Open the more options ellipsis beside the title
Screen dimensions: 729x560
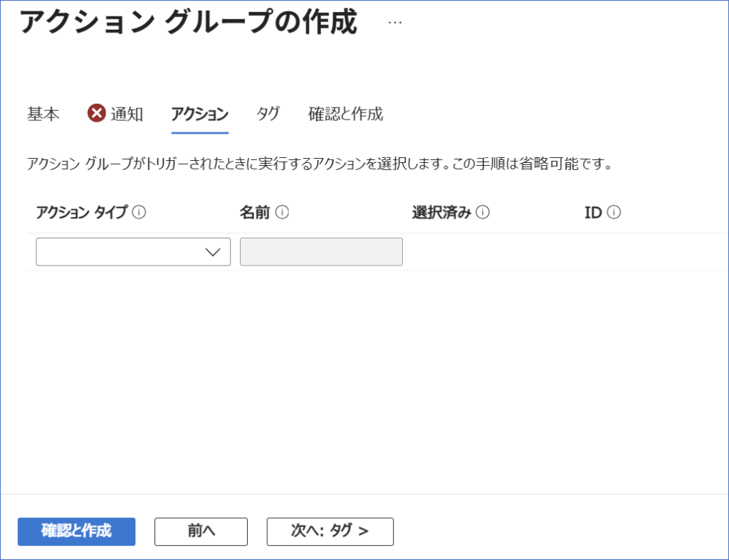click(395, 23)
